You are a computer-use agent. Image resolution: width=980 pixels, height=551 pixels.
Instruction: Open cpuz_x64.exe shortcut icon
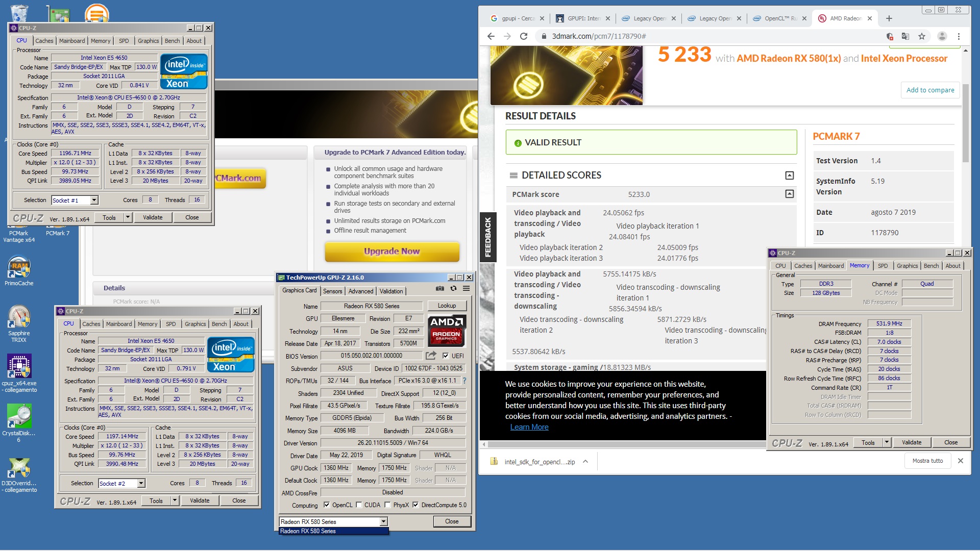(19, 373)
